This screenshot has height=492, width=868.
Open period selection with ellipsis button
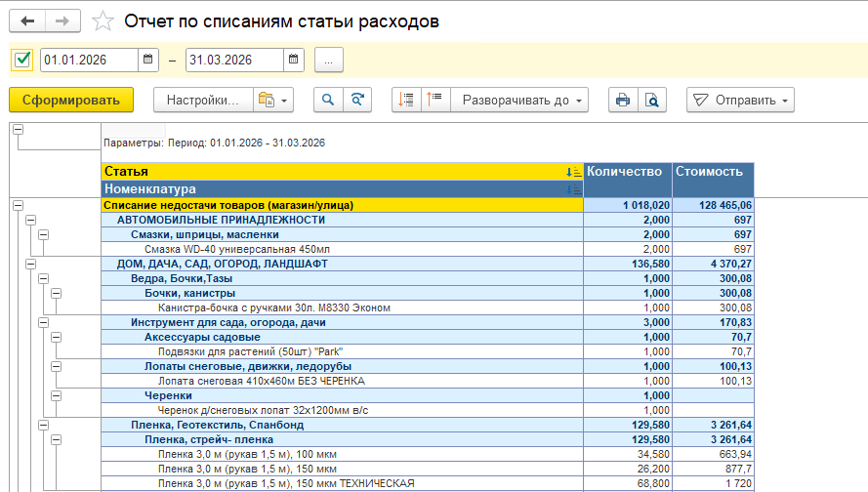329,60
